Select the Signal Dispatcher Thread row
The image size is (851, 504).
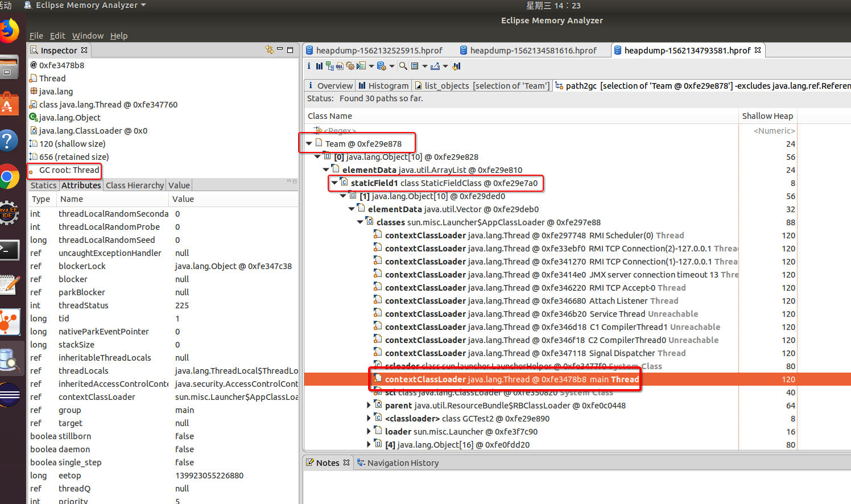[577, 353]
